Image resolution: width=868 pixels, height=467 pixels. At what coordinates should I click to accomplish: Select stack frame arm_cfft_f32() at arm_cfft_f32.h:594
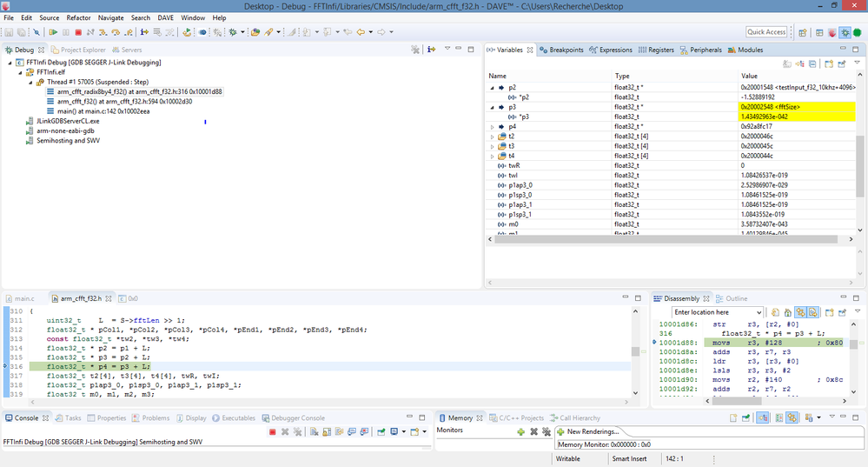click(x=120, y=102)
